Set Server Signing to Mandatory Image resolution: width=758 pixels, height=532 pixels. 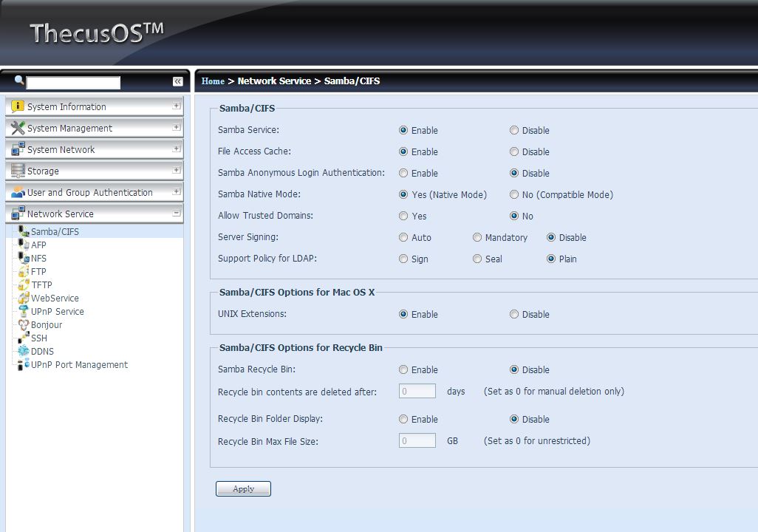477,238
